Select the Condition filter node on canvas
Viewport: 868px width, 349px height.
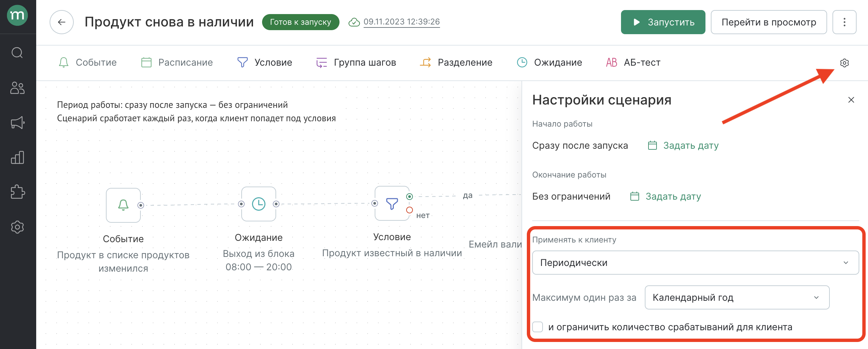click(392, 203)
